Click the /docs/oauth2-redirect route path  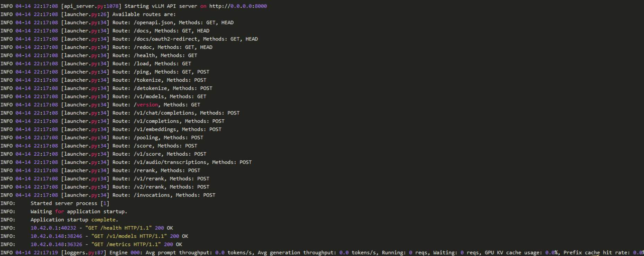click(165, 39)
